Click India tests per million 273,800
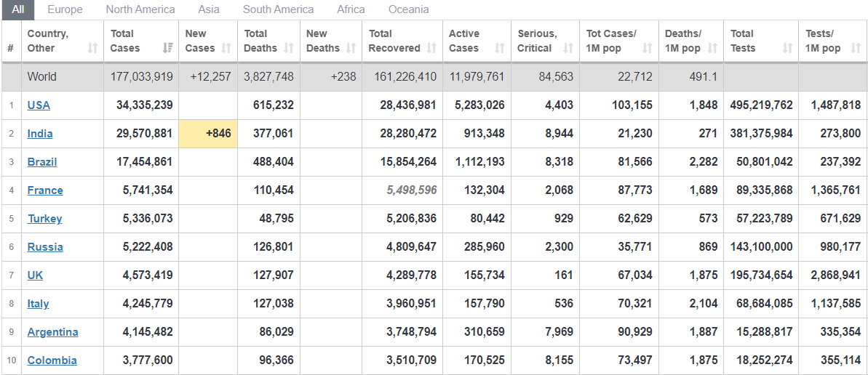Screen dimensions: 868x375 tap(841, 133)
